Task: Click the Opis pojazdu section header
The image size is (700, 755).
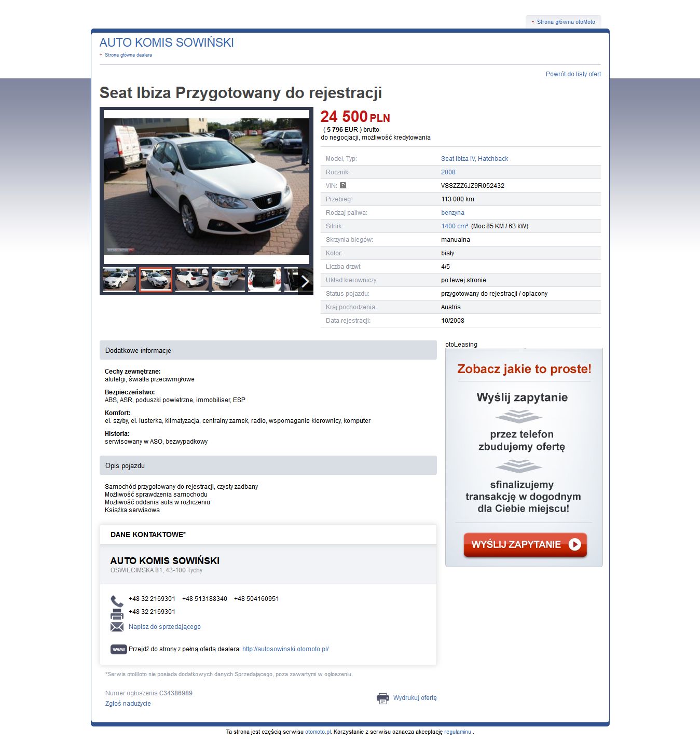Action: coord(268,465)
